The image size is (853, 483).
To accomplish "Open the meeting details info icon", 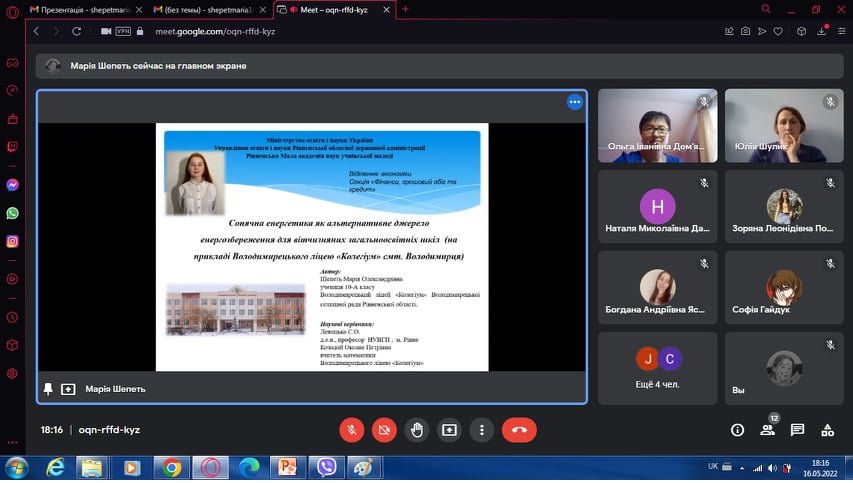I will tap(737, 430).
